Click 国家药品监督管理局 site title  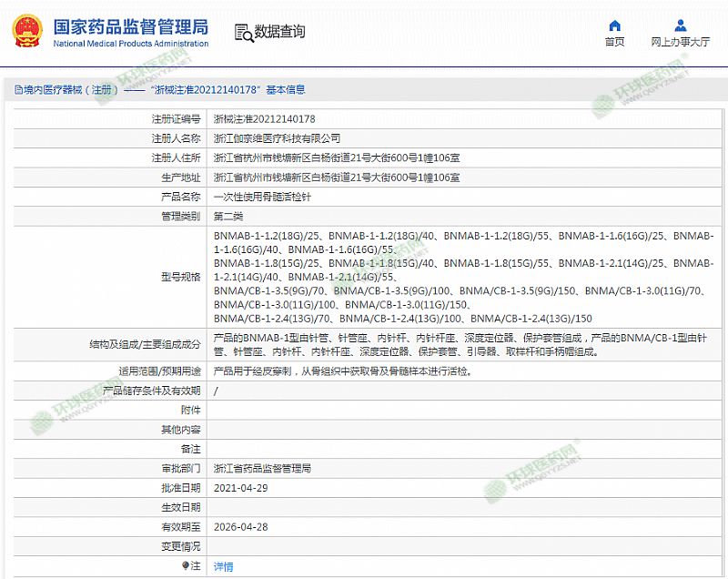coord(130,25)
